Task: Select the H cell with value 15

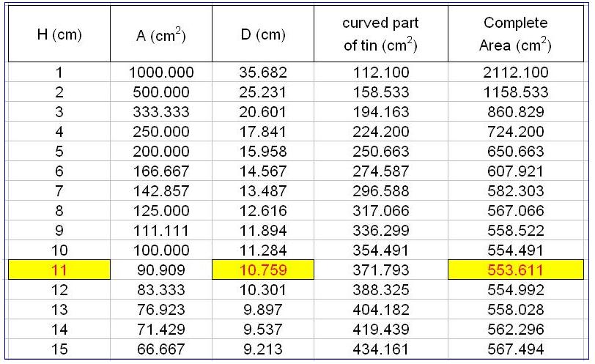Action: (x=59, y=348)
